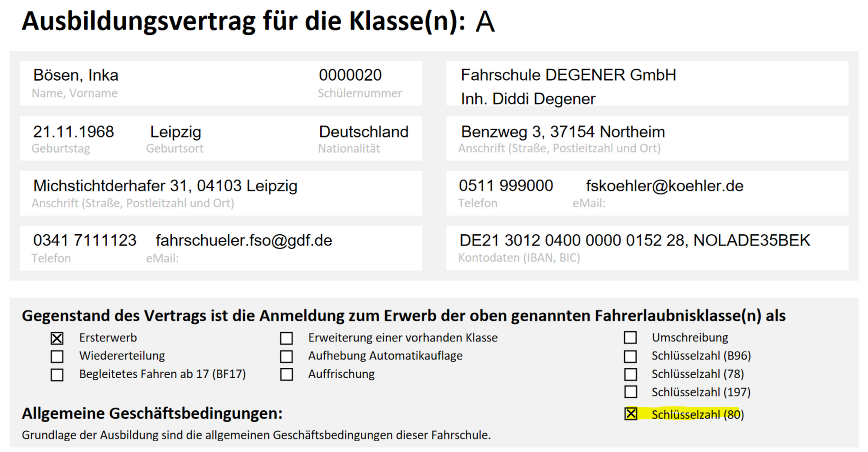Click the Kontodaten IBAN field

(x=635, y=240)
